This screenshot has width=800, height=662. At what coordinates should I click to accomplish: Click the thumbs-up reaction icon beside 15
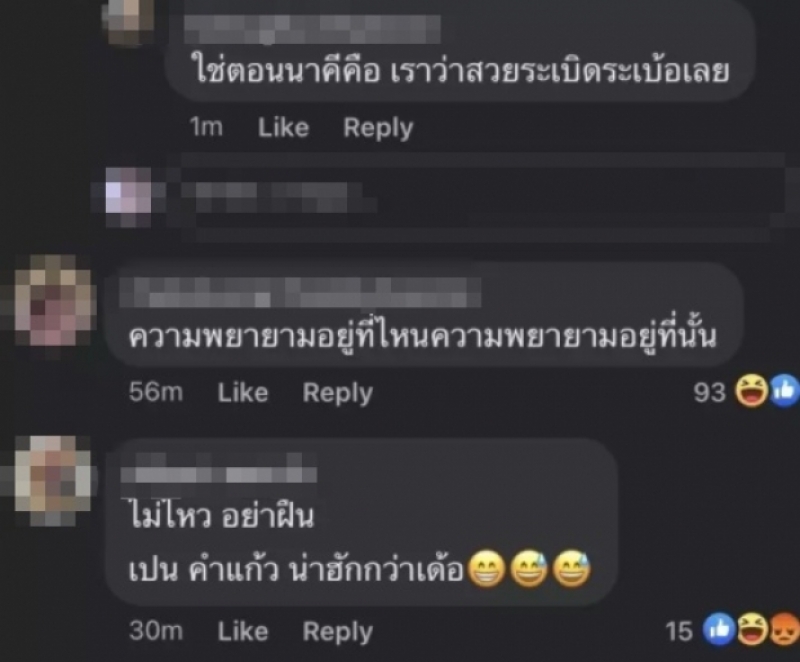click(719, 630)
